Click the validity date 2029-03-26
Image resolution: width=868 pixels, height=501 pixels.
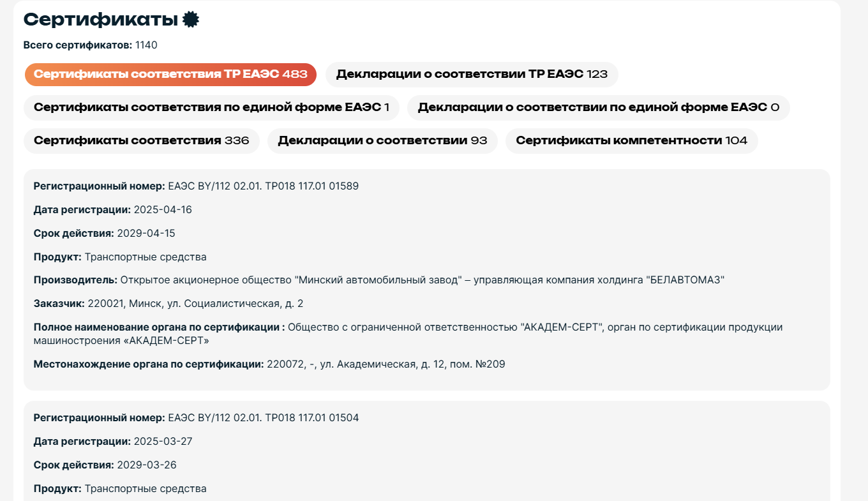146,465
